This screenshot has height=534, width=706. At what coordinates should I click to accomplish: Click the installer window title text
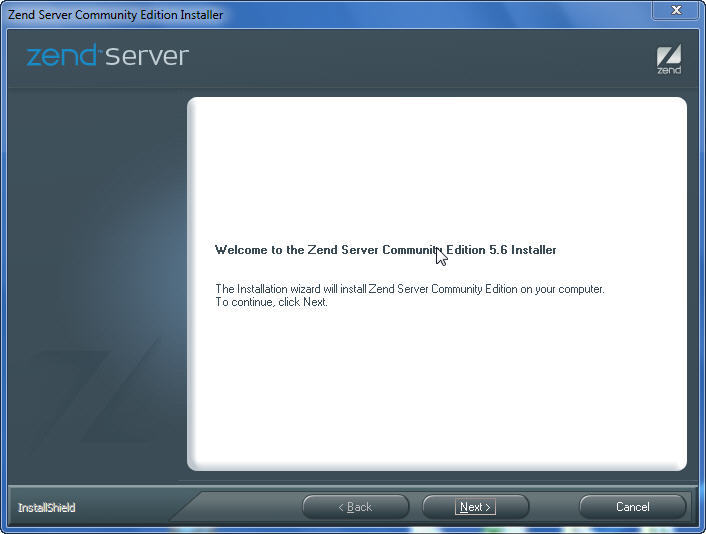point(115,15)
